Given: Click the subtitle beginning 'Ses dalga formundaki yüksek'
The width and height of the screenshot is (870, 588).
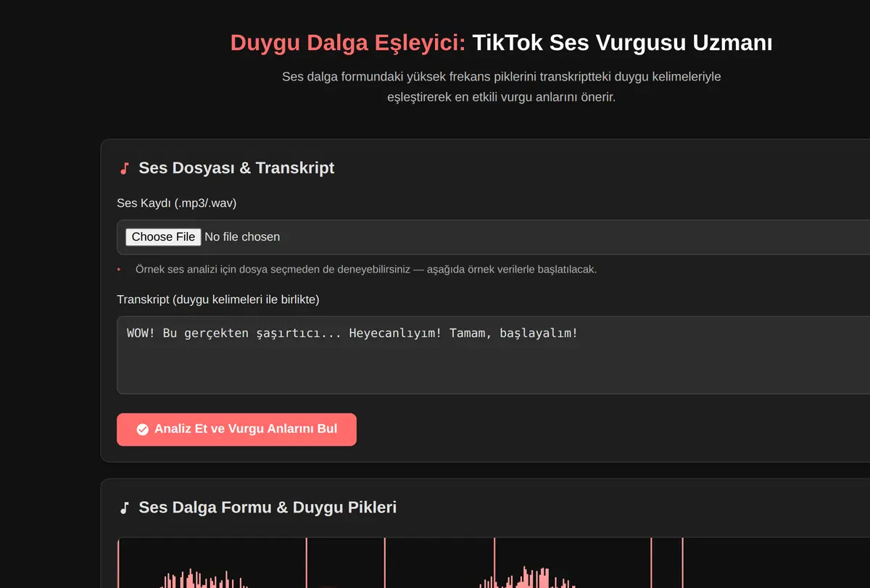Looking at the screenshot, I should point(502,86).
